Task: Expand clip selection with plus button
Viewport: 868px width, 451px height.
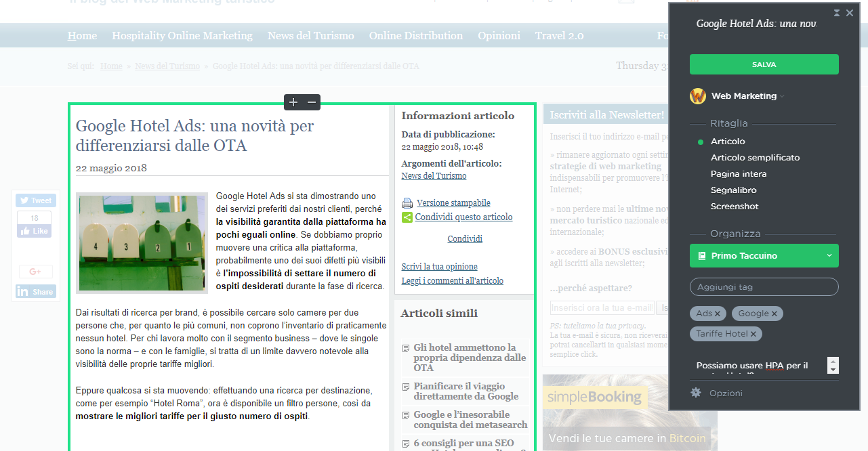Action: pos(293,102)
